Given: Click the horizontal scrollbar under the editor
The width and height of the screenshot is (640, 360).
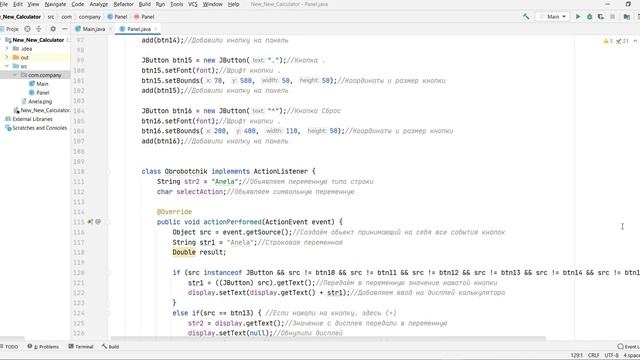Looking at the screenshot, I should point(328,338).
